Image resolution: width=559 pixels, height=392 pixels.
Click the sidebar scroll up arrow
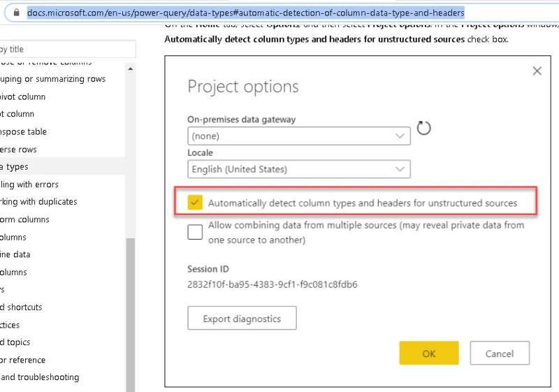point(131,68)
